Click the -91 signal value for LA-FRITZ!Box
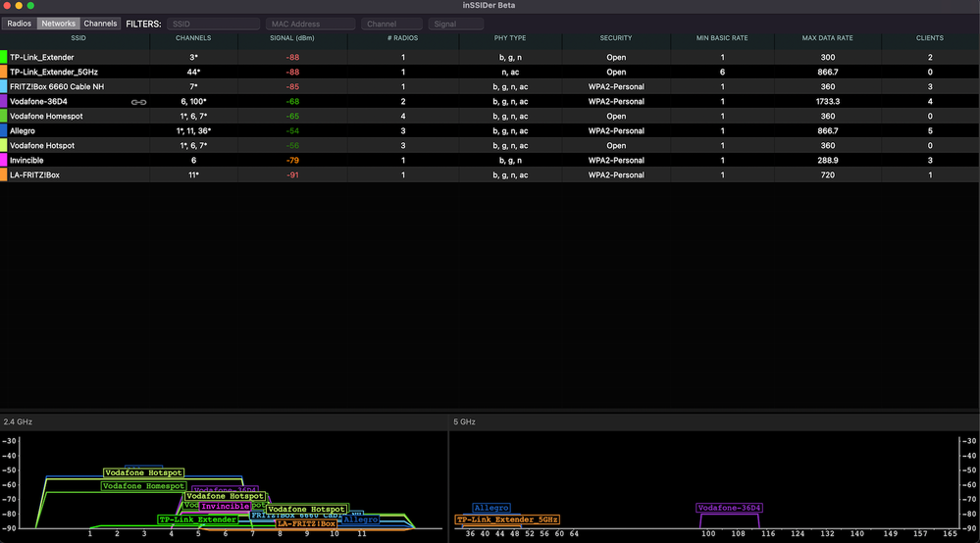Viewport: 980px width, 543px height. (x=292, y=175)
